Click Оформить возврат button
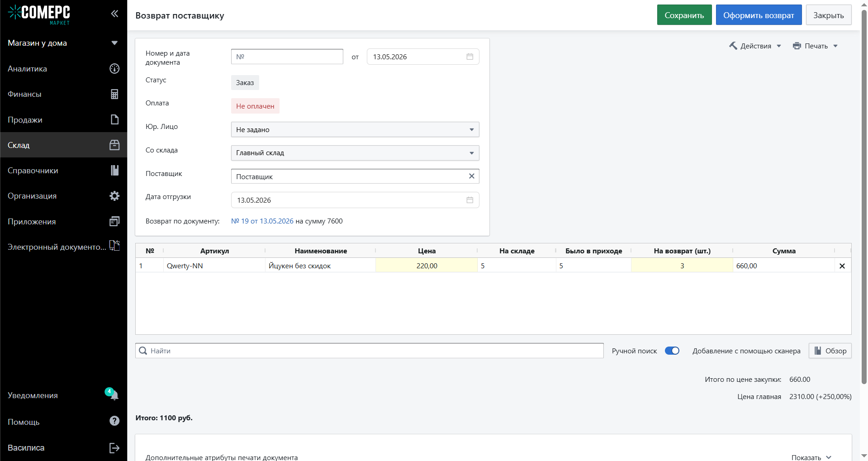 point(759,15)
